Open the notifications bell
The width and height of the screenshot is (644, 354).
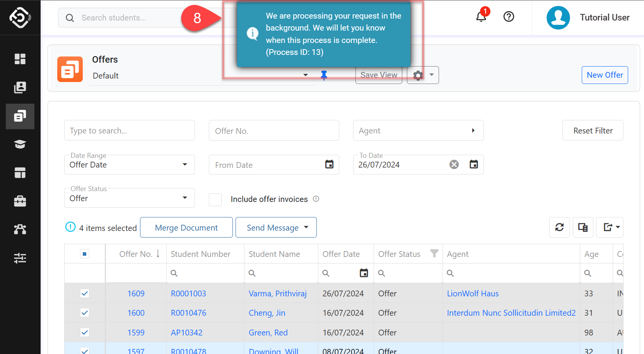(481, 17)
